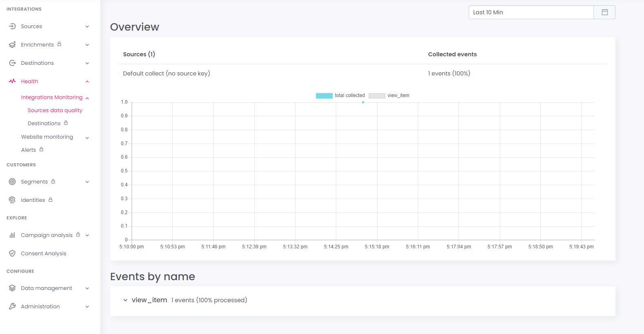Open Sources data quality page
The image size is (644, 334).
tap(55, 111)
